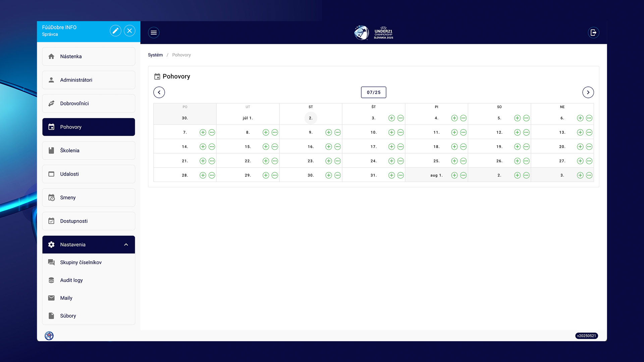Click plus icon for July 10

391,132
